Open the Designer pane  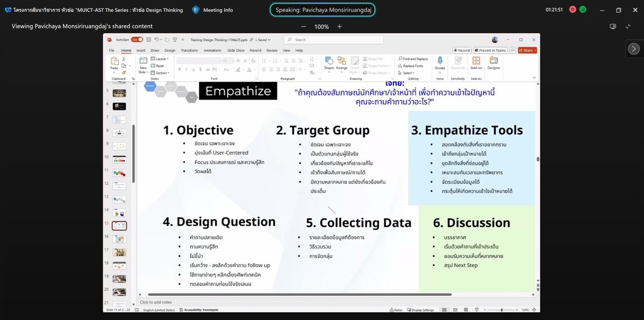[x=494, y=62]
